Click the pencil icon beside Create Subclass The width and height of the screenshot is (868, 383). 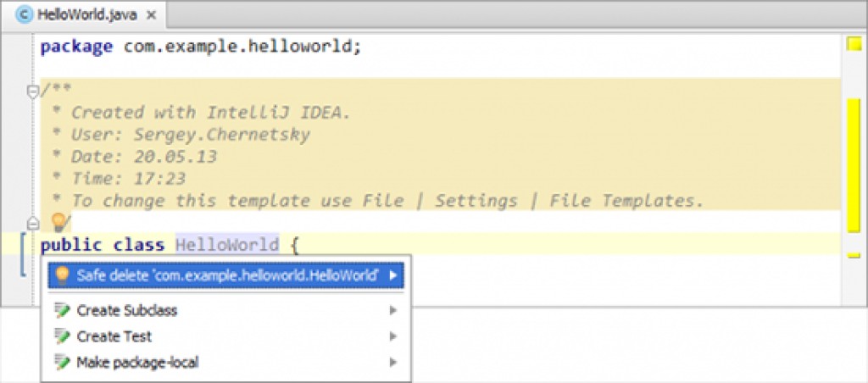point(63,310)
